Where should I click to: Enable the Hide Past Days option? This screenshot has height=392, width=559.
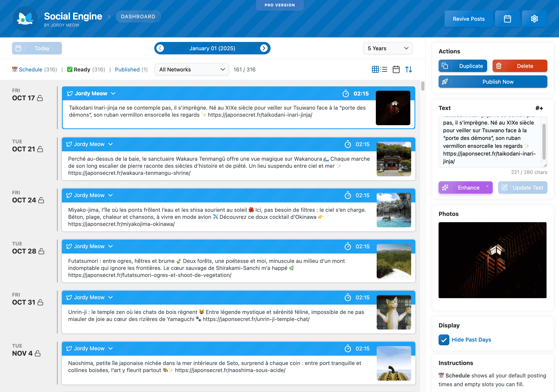tap(444, 340)
